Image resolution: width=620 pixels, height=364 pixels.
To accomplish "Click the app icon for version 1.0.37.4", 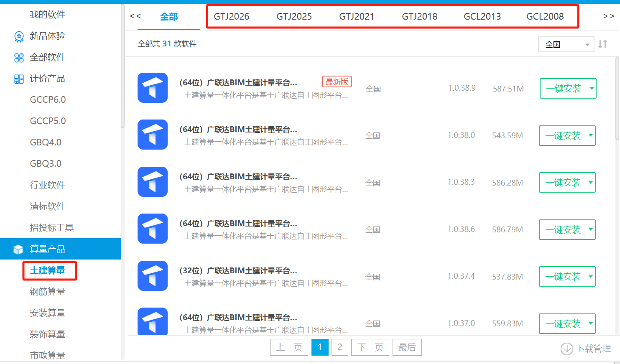I will (x=153, y=276).
